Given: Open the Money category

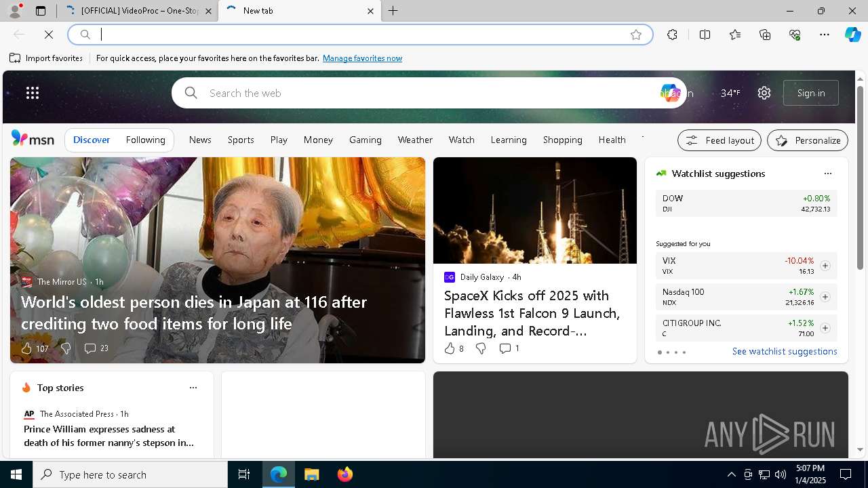Looking at the screenshot, I should pyautogui.click(x=318, y=140).
